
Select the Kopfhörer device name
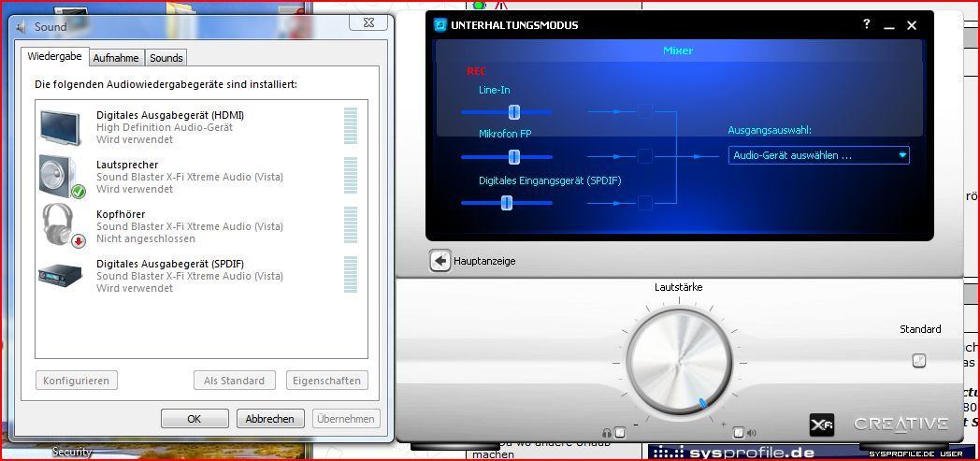(121, 214)
